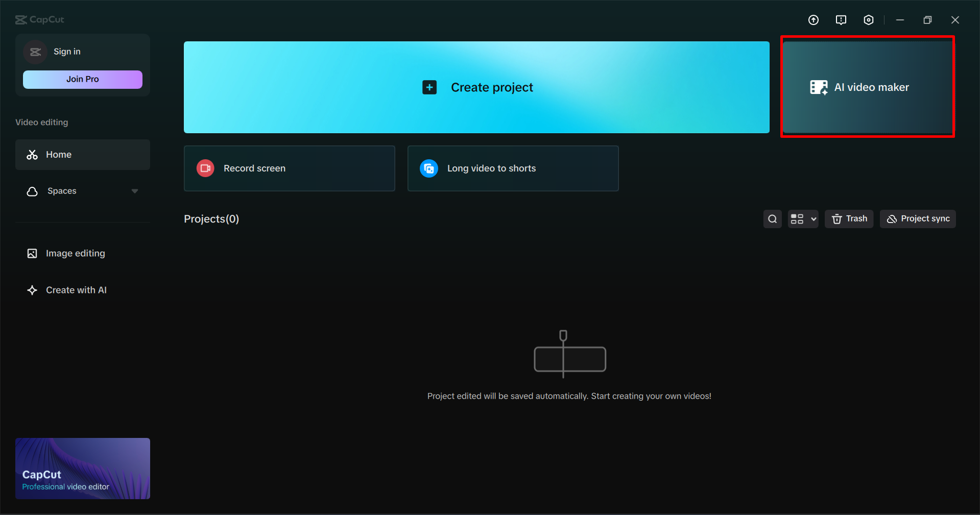Click the CapCut promo banner bottom left
Image resolution: width=980 pixels, height=515 pixels.
tap(82, 468)
